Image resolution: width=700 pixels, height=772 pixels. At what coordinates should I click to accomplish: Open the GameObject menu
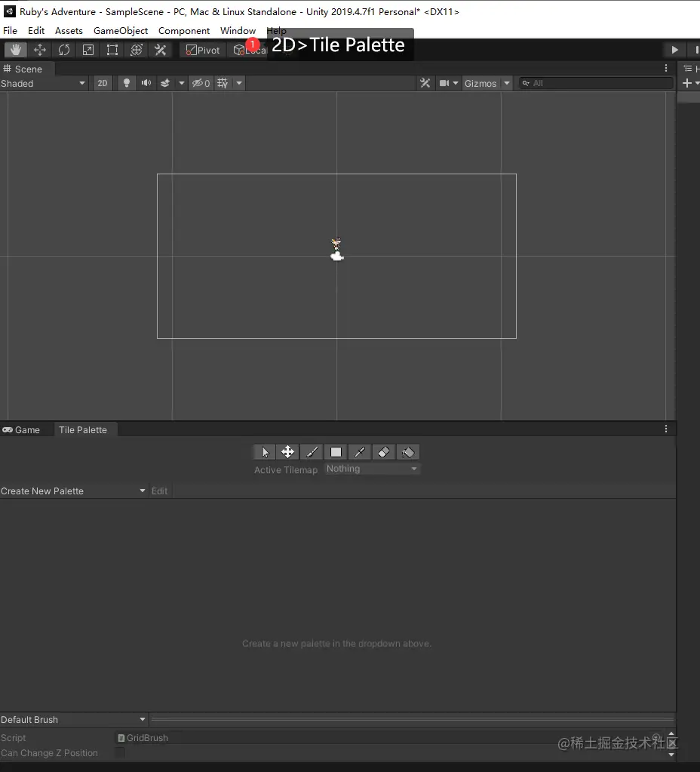[121, 30]
